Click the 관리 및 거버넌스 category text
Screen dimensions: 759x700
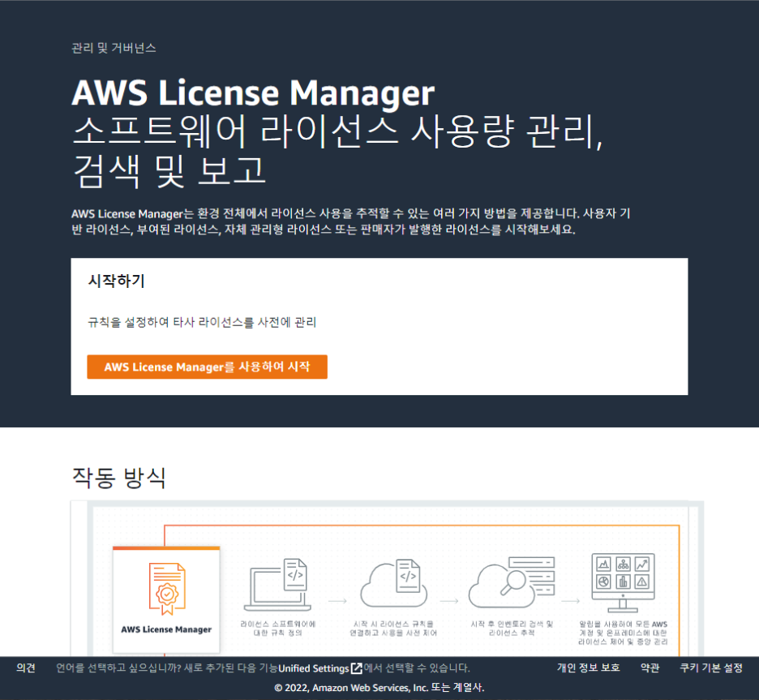tap(114, 48)
